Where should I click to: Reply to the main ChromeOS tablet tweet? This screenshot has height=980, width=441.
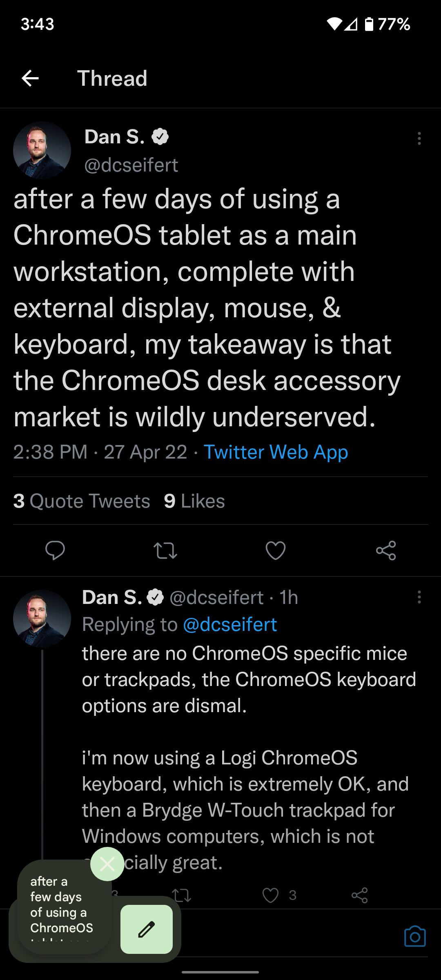coord(55,550)
